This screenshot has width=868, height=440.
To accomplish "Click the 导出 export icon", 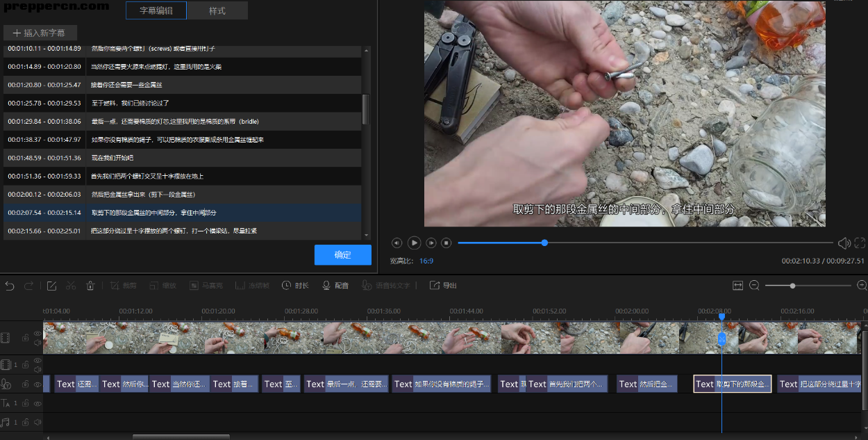I will click(x=443, y=286).
